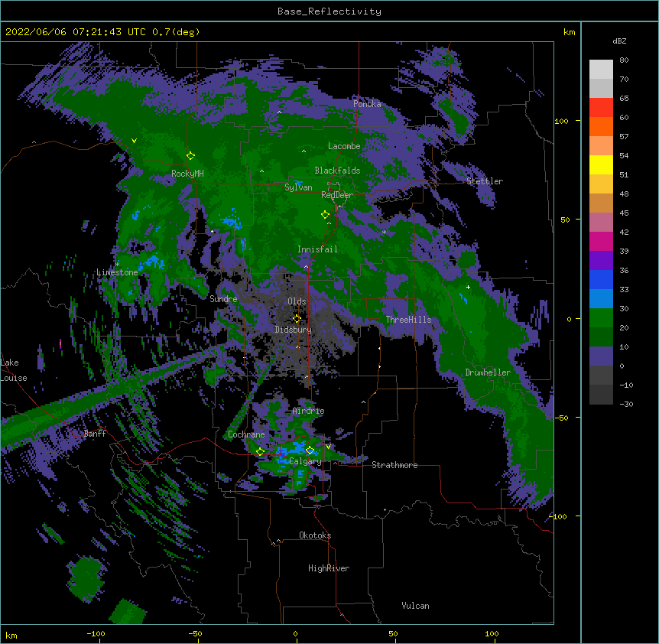Click the yellow diamond marker below RedDeer
Viewport: 659px width, 644px height.
coord(325,215)
